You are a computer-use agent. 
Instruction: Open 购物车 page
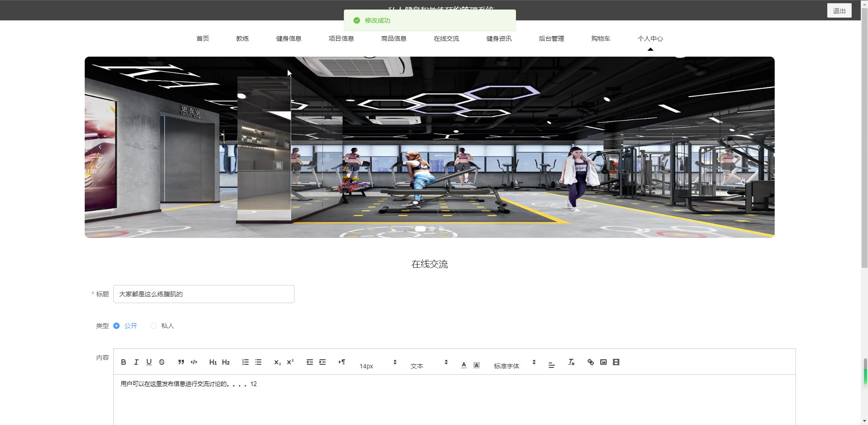pyautogui.click(x=601, y=39)
